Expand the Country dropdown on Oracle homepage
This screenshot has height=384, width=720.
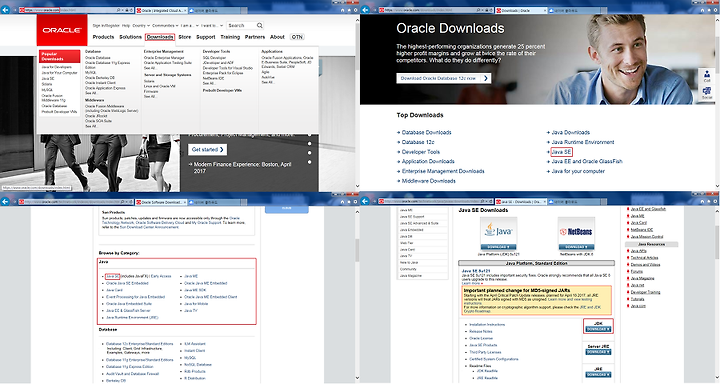141,26
